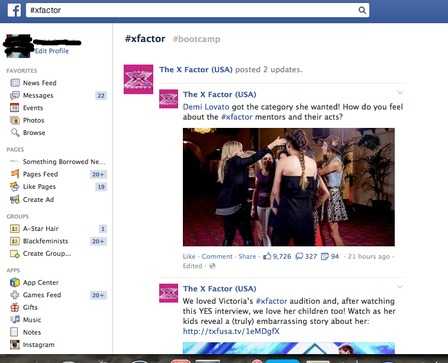Open Something Borrowed Ne... page
The image size is (448, 363).
coord(64,161)
